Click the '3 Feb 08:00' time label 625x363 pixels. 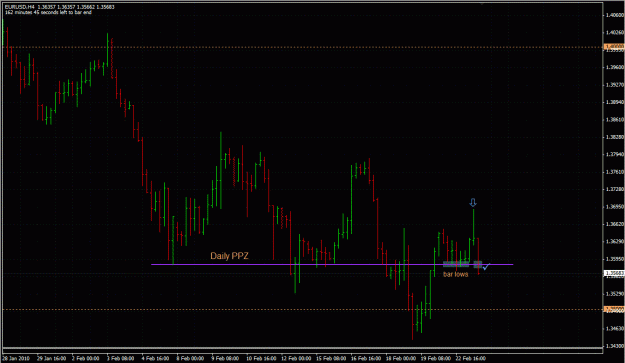coord(120,358)
